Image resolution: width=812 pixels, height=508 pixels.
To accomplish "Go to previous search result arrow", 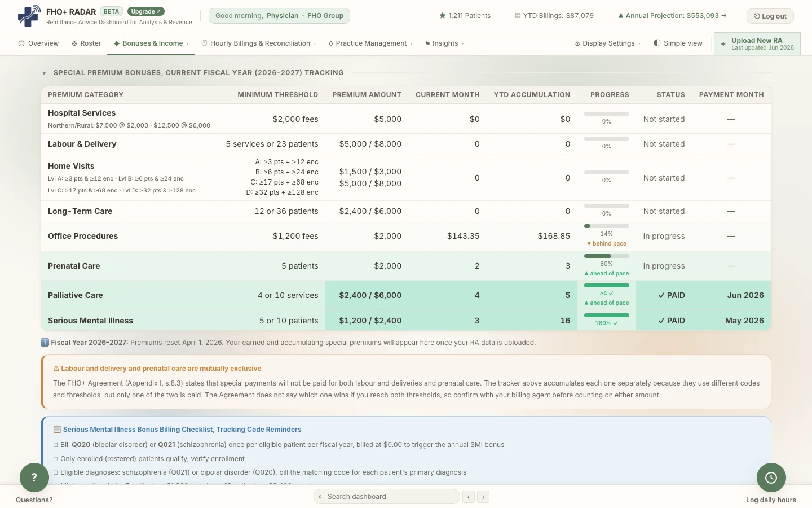I will (x=469, y=497).
